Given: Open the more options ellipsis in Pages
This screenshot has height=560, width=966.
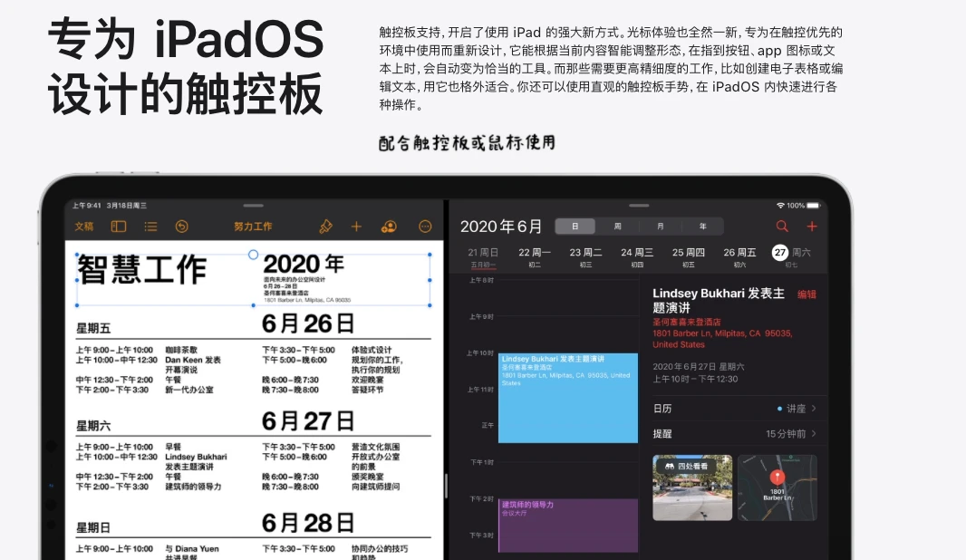Looking at the screenshot, I should tap(425, 227).
